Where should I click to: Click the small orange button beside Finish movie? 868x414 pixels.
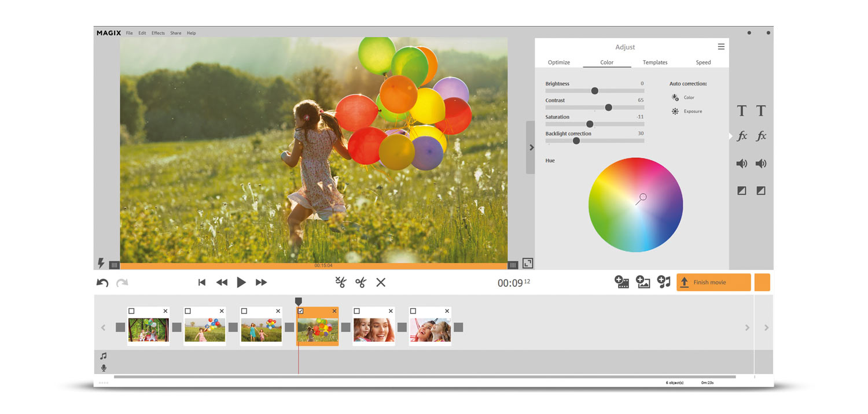762,282
